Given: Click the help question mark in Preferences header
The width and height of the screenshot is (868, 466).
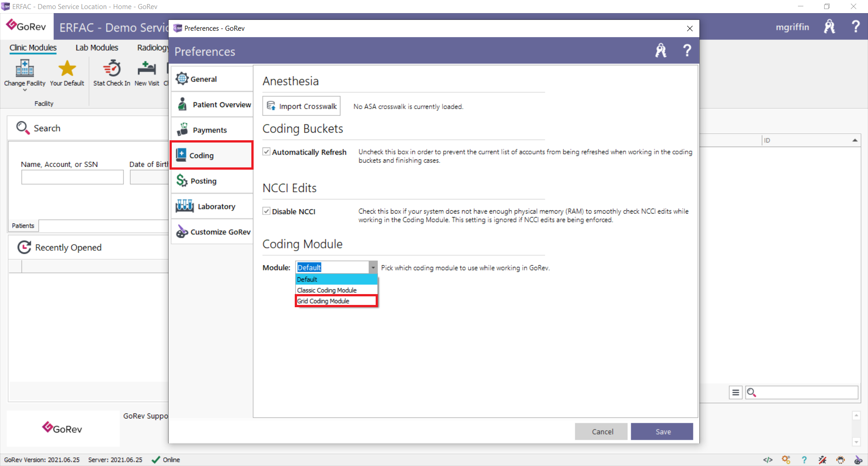Looking at the screenshot, I should [x=687, y=50].
